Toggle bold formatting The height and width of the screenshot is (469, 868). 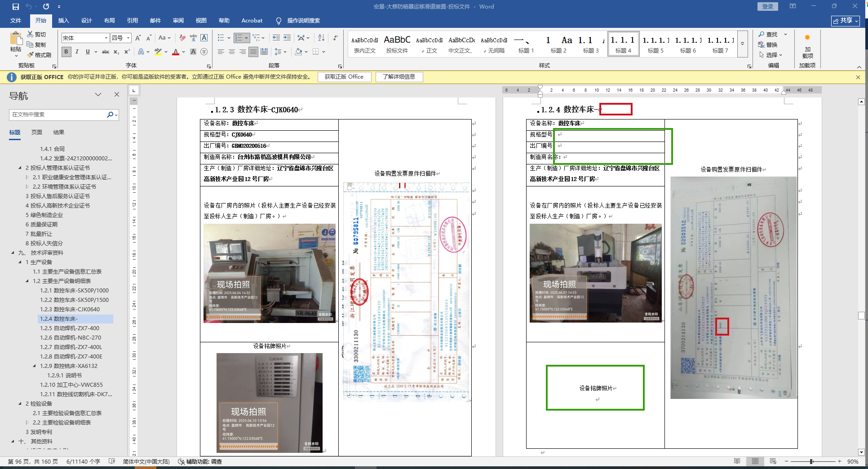tap(66, 52)
